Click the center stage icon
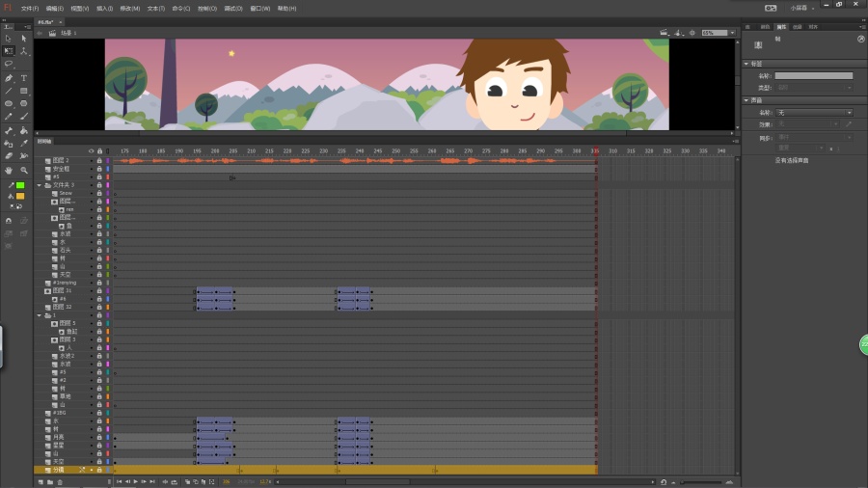The height and width of the screenshot is (488, 868). pos(692,33)
